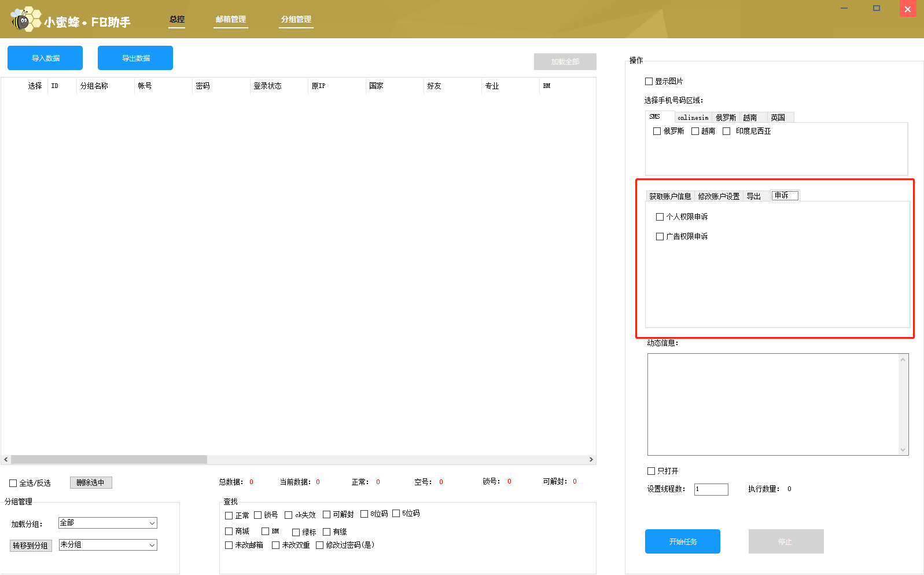
Task: Click the 登录状态 column header
Action: [279, 86]
